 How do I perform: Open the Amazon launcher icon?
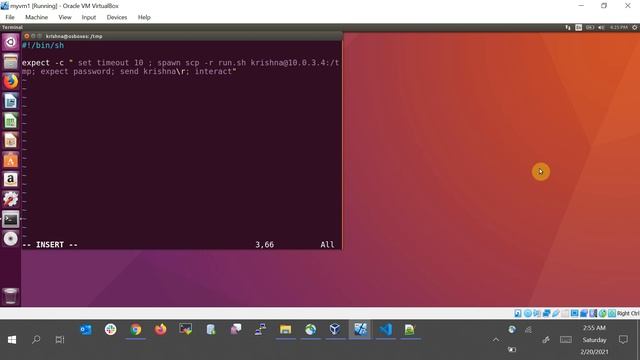(x=11, y=180)
